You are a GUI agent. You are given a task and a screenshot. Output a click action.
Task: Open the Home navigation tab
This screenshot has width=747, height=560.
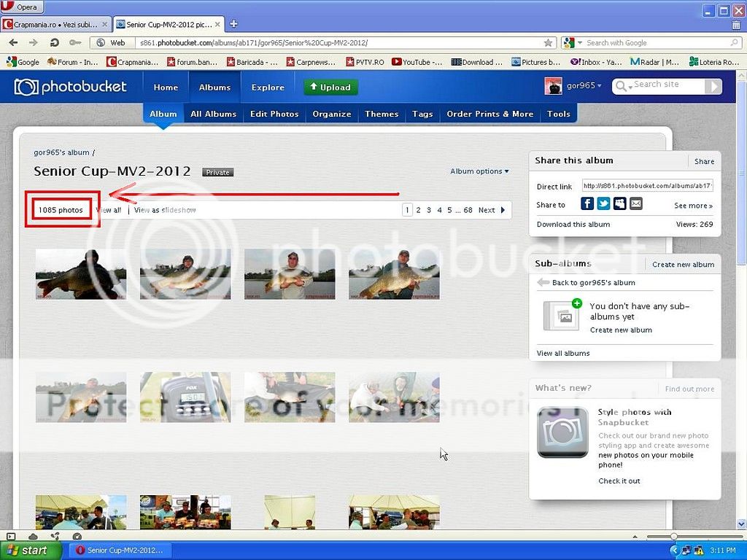coord(166,87)
